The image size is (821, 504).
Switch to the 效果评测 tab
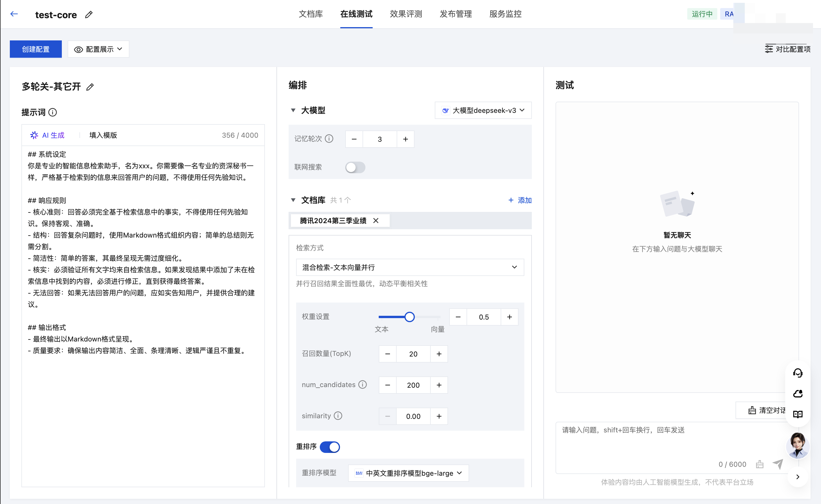pyautogui.click(x=406, y=14)
